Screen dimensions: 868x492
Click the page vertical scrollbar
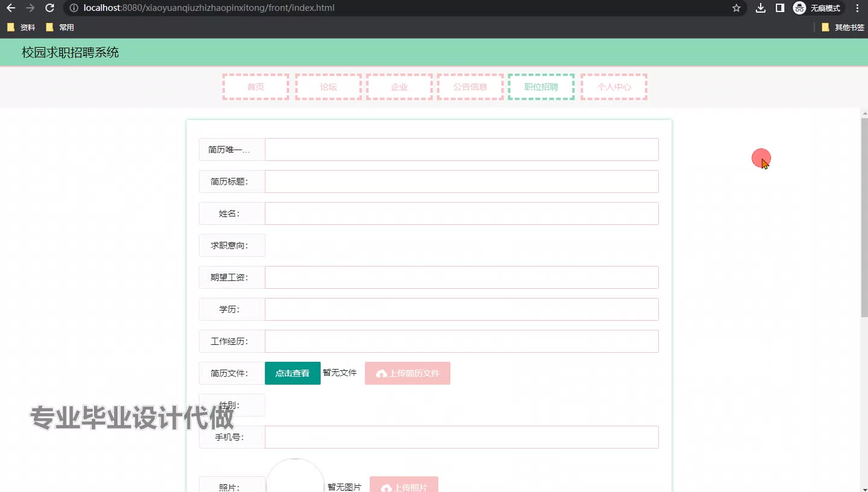tap(864, 217)
